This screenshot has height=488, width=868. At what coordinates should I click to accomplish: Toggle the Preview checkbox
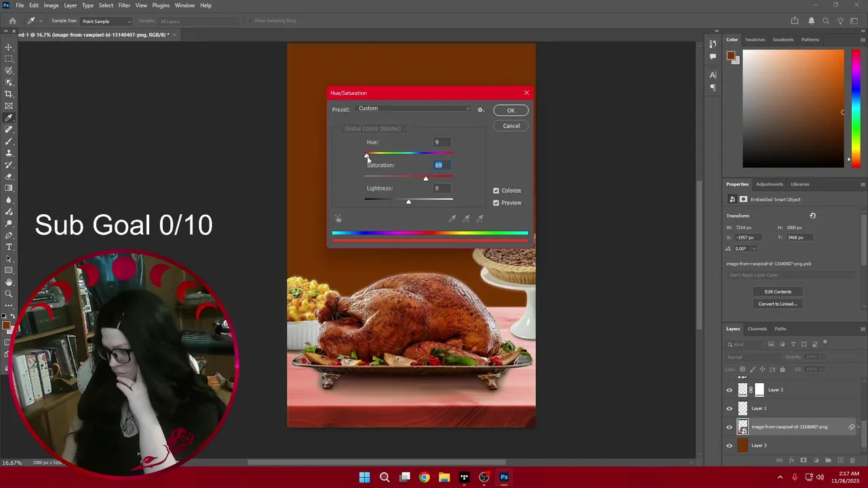pyautogui.click(x=496, y=203)
